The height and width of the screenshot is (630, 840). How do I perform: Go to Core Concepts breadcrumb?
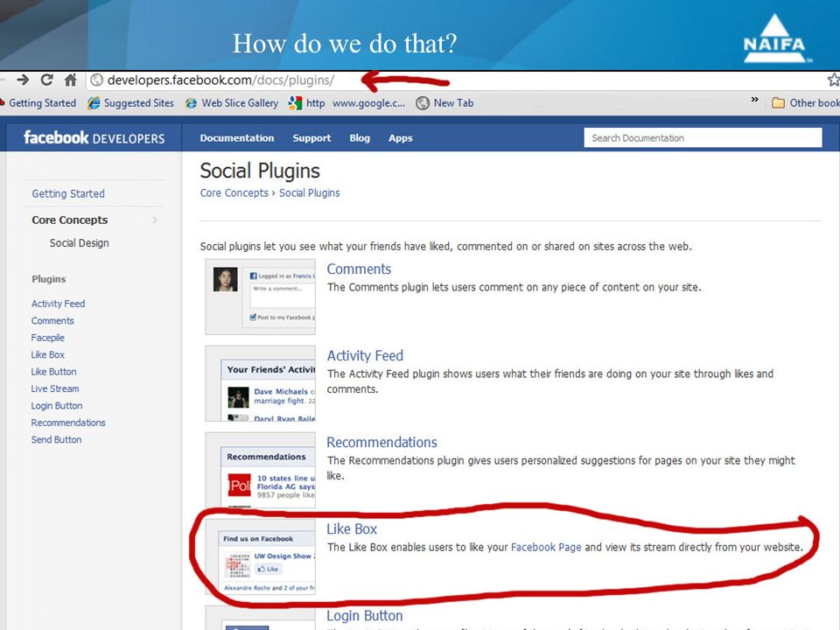tap(234, 192)
